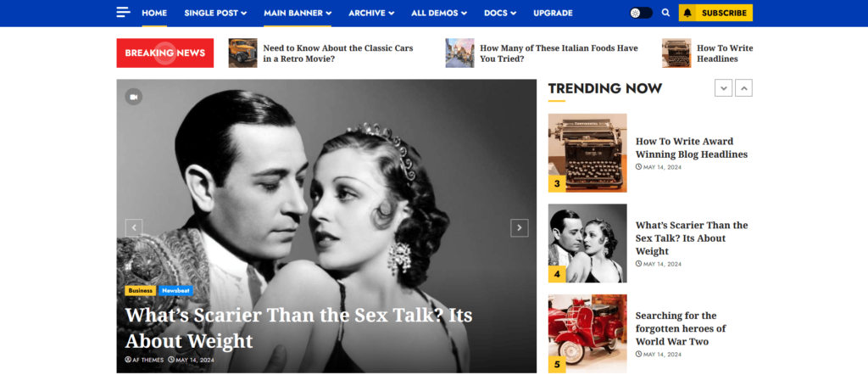The image size is (868, 375).
Task: Click the Breaking News label
Action: click(x=165, y=53)
